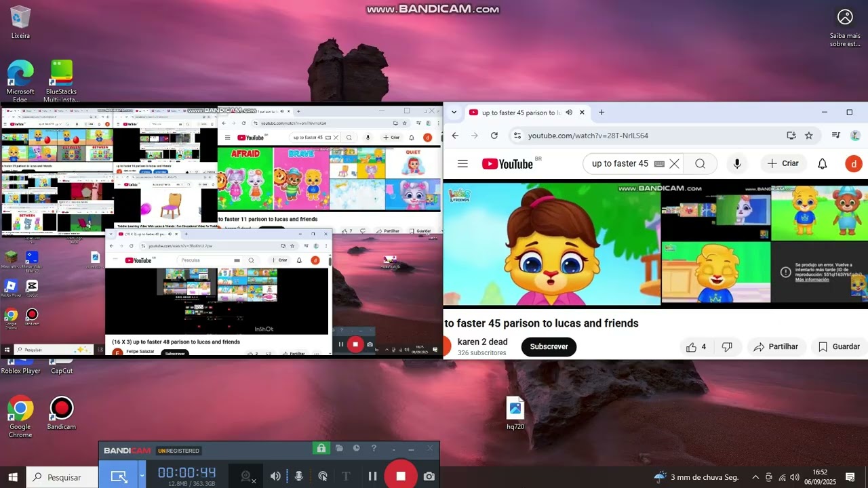The width and height of the screenshot is (868, 488).
Task: Click the Subscrever button
Action: click(x=549, y=346)
